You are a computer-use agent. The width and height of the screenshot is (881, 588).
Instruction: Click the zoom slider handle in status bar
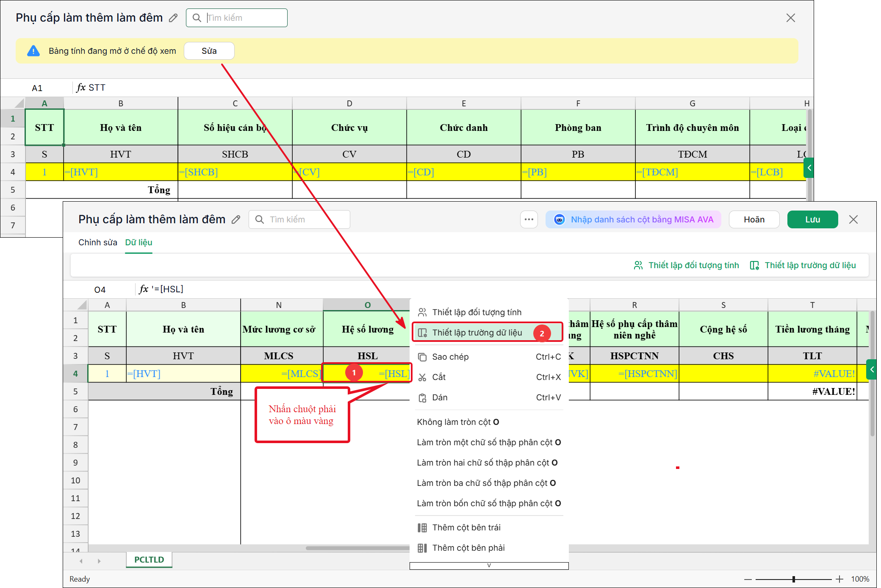tap(794, 579)
